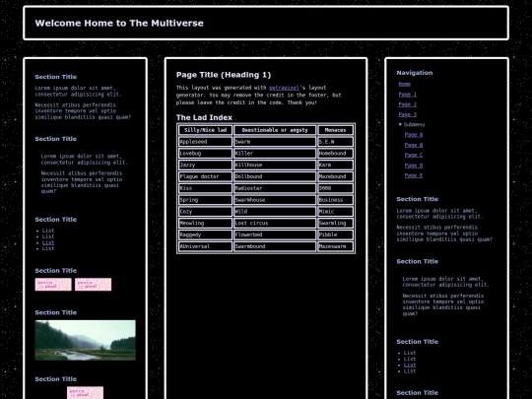Viewport: 532px width, 399px height.
Task: Click the 'Spring' table cell
Action: click(205, 200)
